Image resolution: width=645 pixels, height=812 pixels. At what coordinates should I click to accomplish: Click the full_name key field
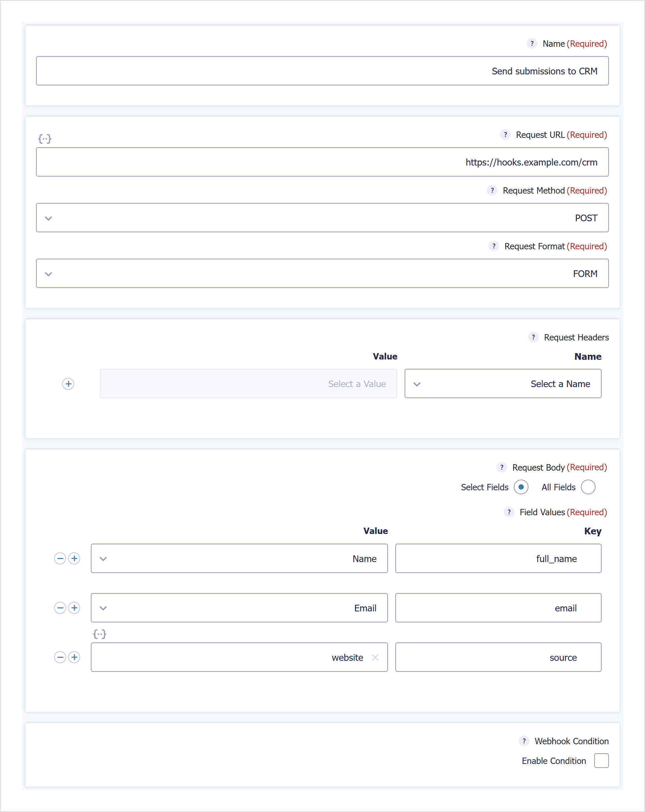tap(498, 558)
